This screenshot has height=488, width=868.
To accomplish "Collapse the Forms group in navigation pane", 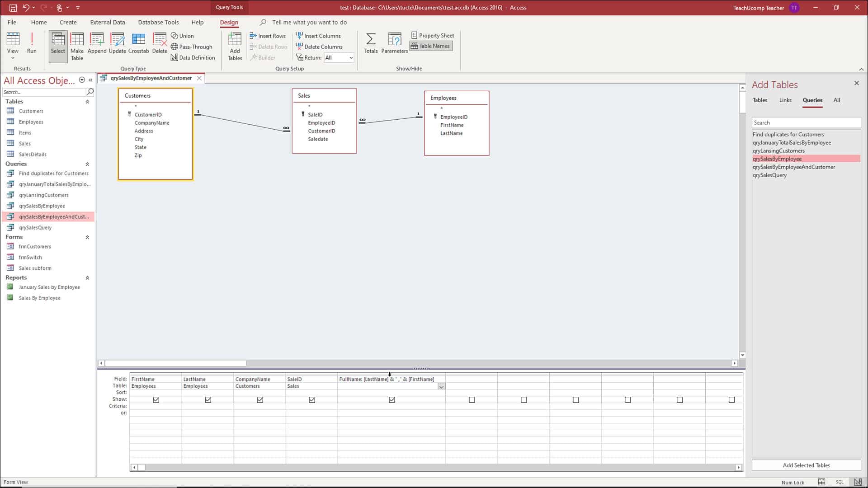I will point(87,237).
